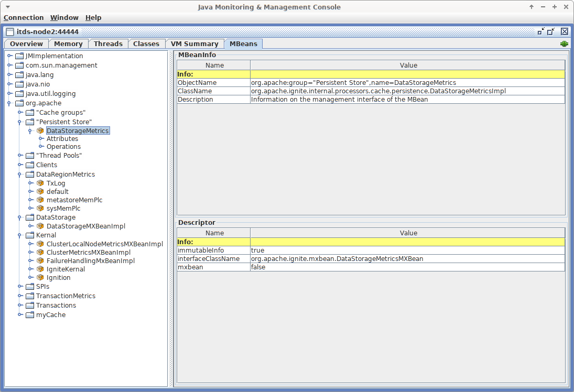Viewport: 574px width, 392px height.
Task: Select the ClusterMetricsMXBeanImpl tree item
Action: pos(88,253)
